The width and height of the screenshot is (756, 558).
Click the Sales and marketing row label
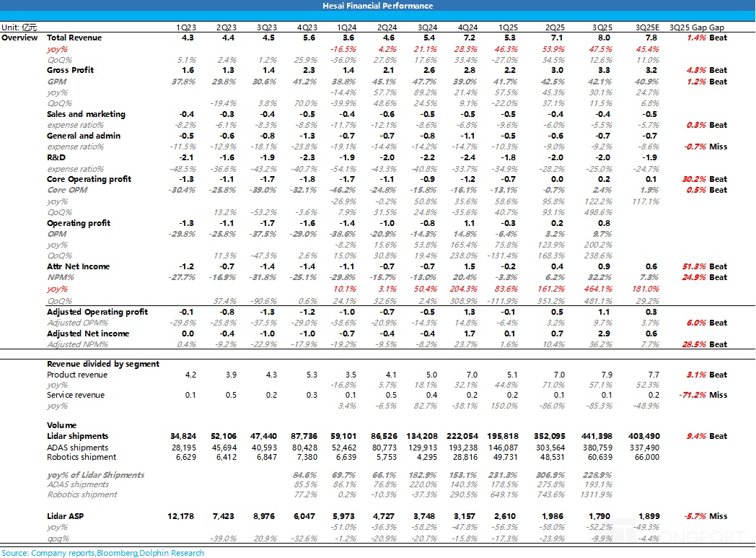pos(86,114)
